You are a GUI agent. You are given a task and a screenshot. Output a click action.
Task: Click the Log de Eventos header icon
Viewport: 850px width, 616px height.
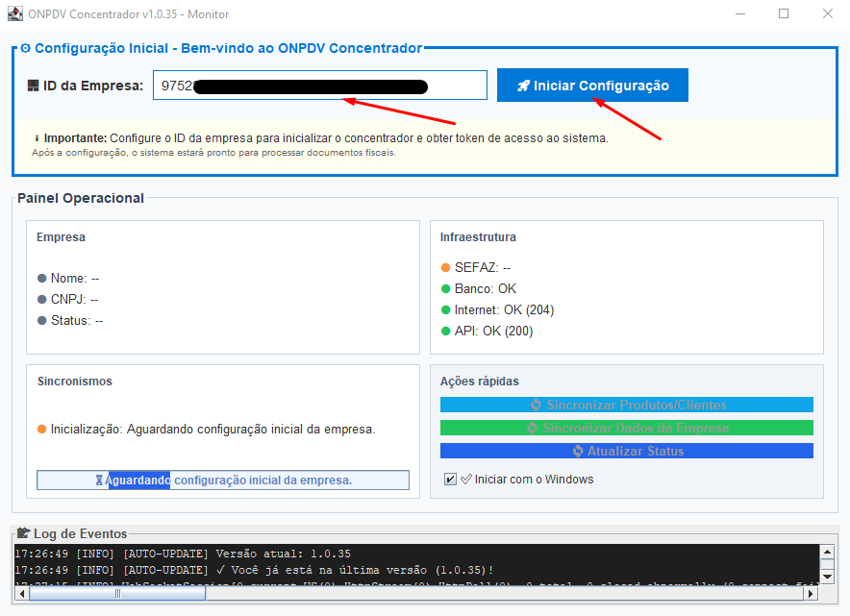pyautogui.click(x=23, y=533)
